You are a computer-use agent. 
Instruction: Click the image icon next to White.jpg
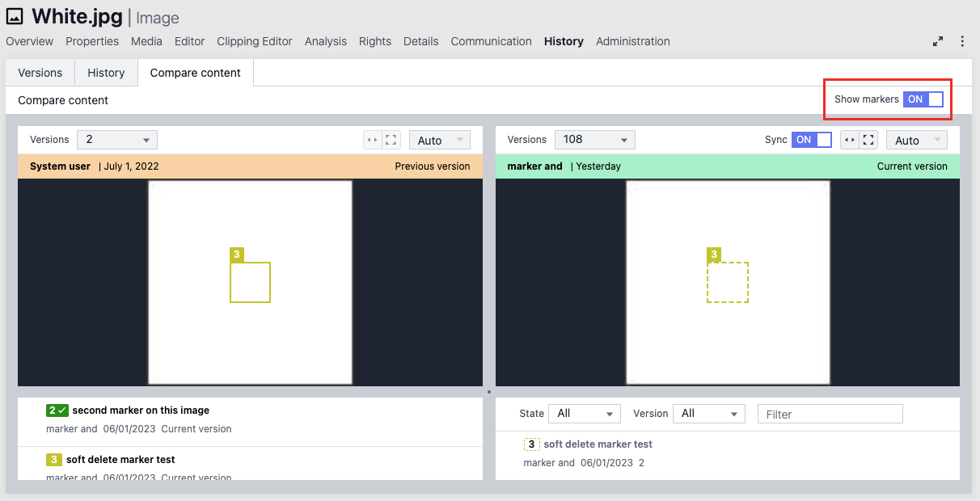tap(15, 16)
